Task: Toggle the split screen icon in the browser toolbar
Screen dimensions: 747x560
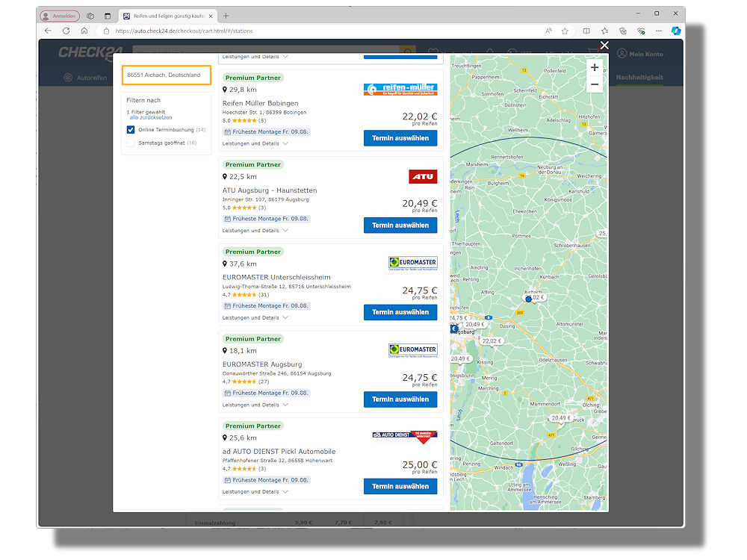Action: point(586,31)
